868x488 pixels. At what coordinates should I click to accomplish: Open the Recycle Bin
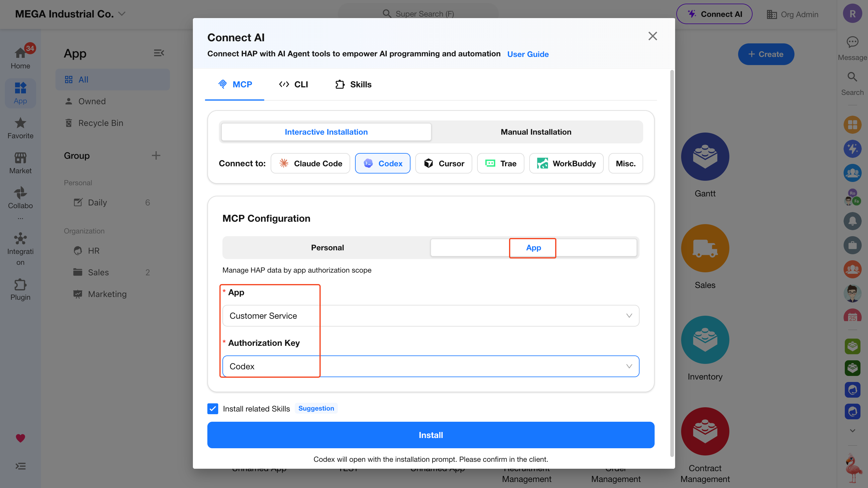(x=112, y=123)
